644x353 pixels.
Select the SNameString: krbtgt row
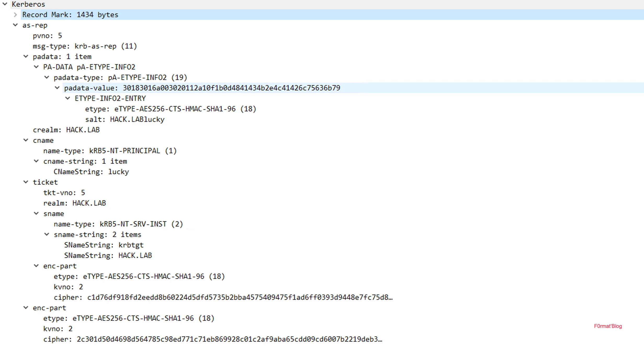pos(104,245)
